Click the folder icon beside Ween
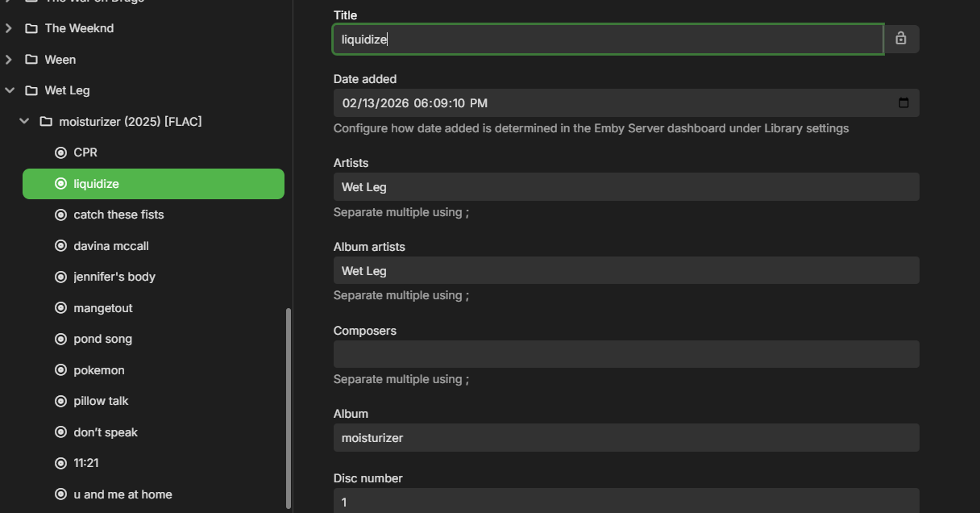980x513 pixels. (x=31, y=60)
